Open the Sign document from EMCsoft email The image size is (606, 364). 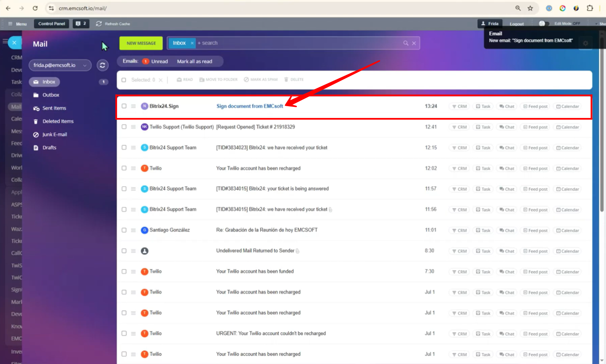[250, 106]
